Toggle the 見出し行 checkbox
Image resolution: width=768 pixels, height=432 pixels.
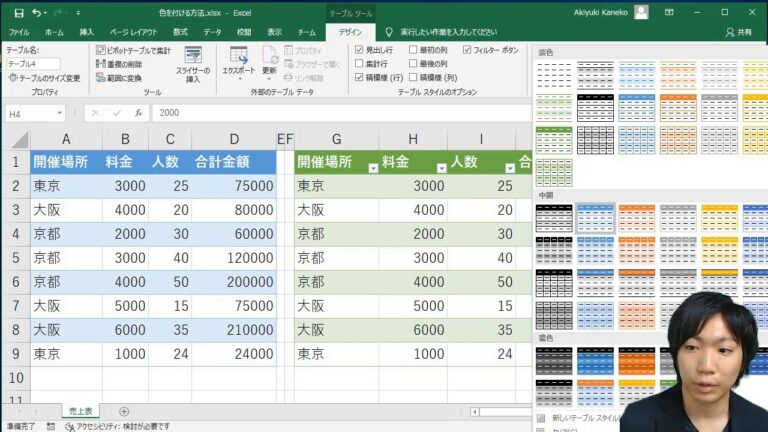[x=359, y=50]
